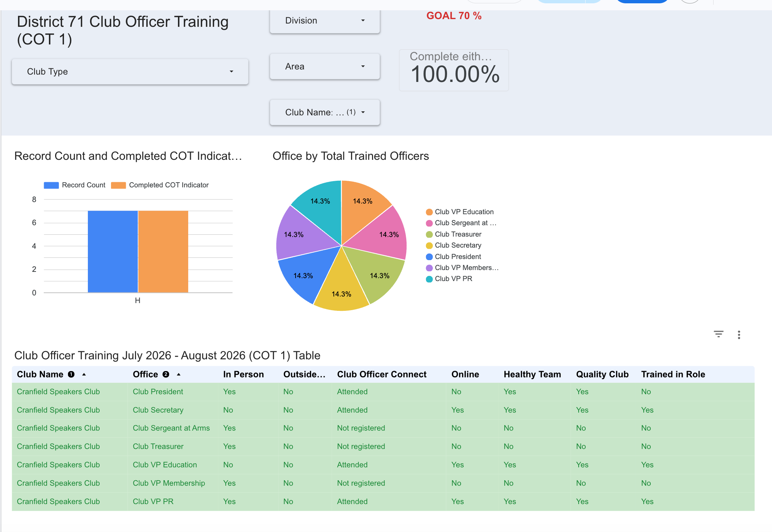The width and height of the screenshot is (772, 532).
Task: Click the yellow Club Secretary pie slice
Action: tap(341, 287)
